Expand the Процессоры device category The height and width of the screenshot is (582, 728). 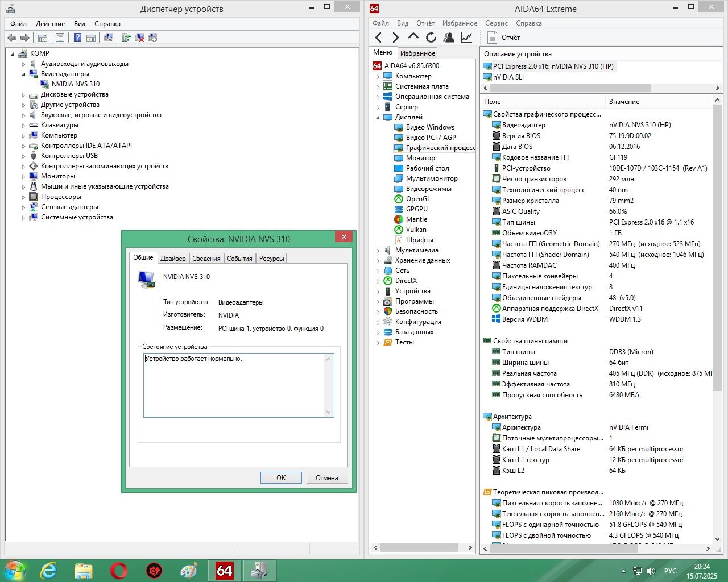[x=24, y=197]
